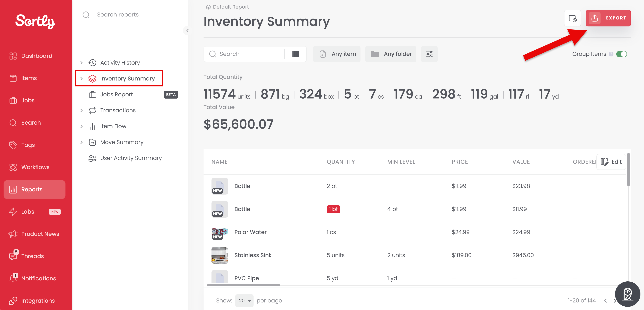644x310 pixels.
Task: Click the MIN LEVEL column header
Action: pos(401,162)
